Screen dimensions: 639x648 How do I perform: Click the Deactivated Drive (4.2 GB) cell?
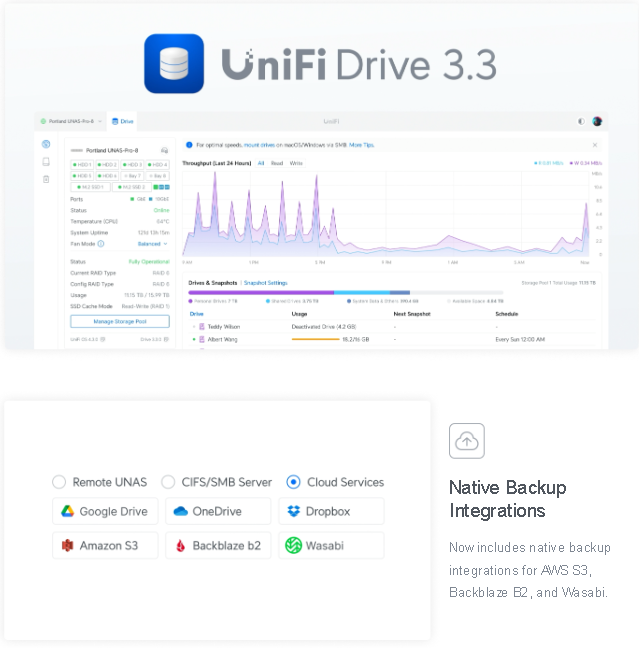click(x=324, y=326)
